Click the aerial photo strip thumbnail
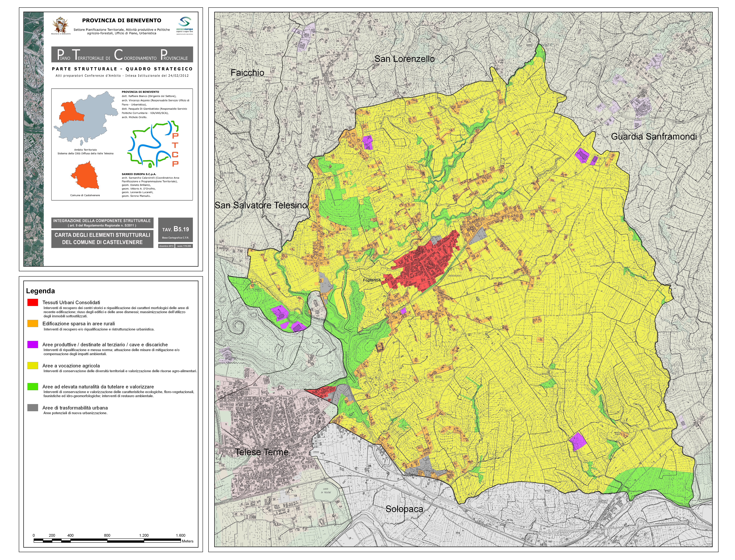This screenshot has height=560, width=735. pos(34,139)
